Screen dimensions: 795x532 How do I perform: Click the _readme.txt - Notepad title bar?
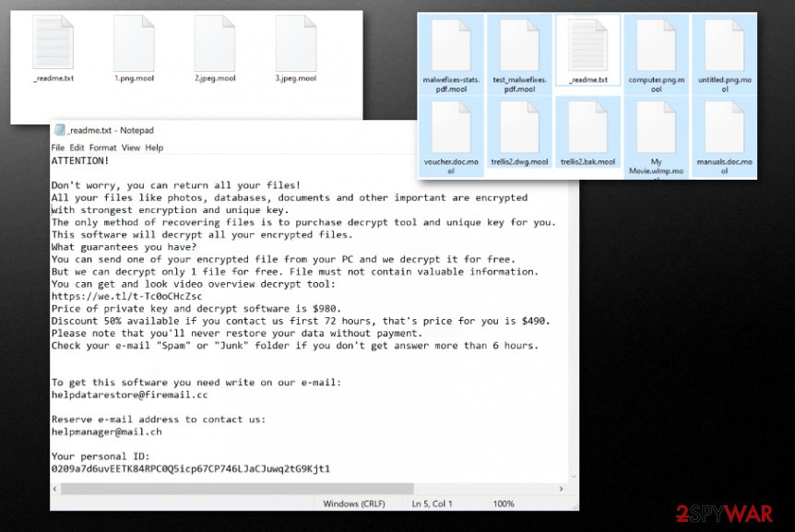click(233, 130)
